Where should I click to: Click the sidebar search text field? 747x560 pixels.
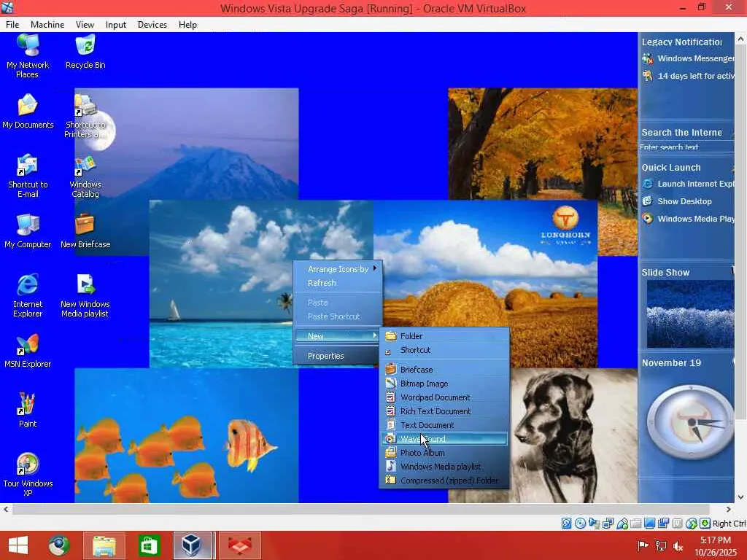coord(686,147)
